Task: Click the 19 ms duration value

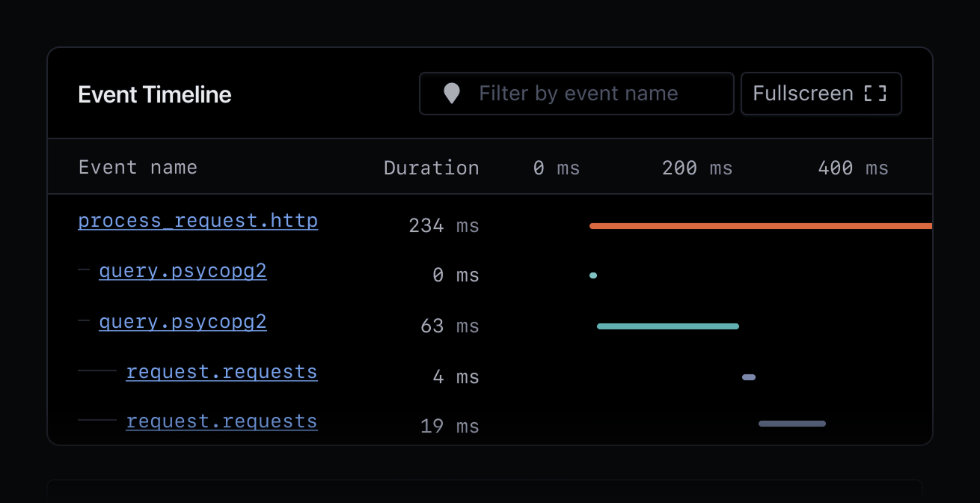Action: pyautogui.click(x=450, y=427)
